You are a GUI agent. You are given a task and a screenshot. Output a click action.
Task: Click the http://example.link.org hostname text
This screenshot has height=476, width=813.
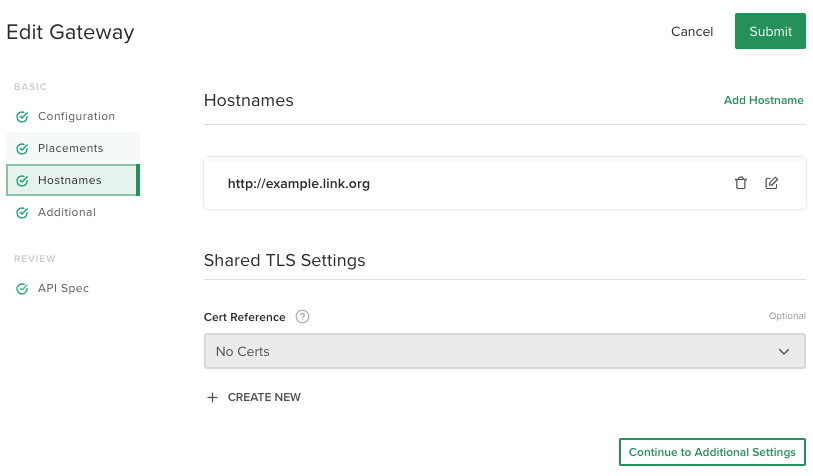[299, 184]
